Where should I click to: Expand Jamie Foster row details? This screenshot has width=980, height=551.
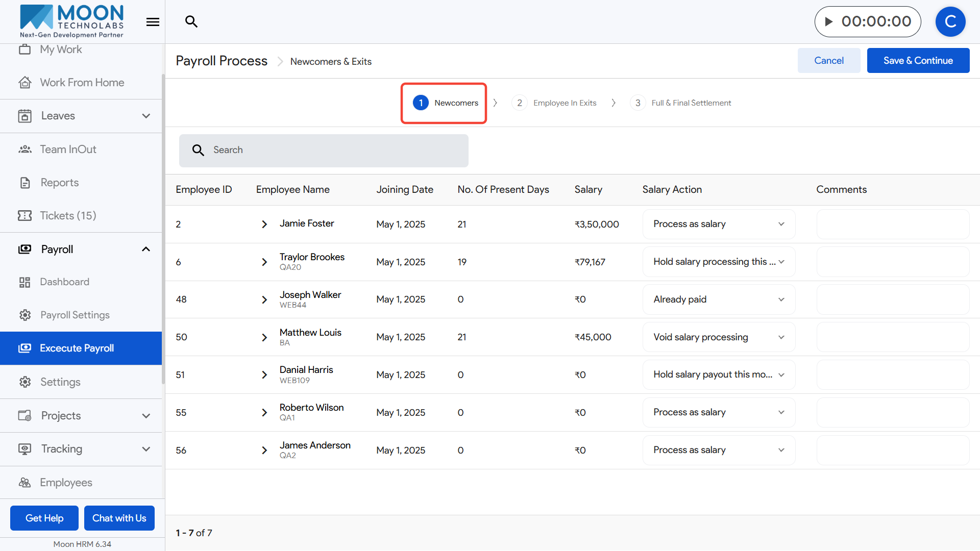click(264, 224)
